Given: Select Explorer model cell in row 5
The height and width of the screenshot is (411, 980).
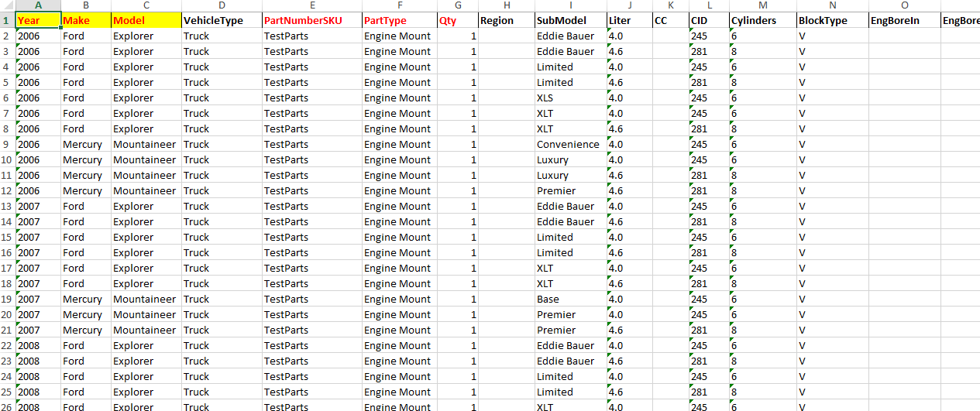Looking at the screenshot, I should pos(146,82).
